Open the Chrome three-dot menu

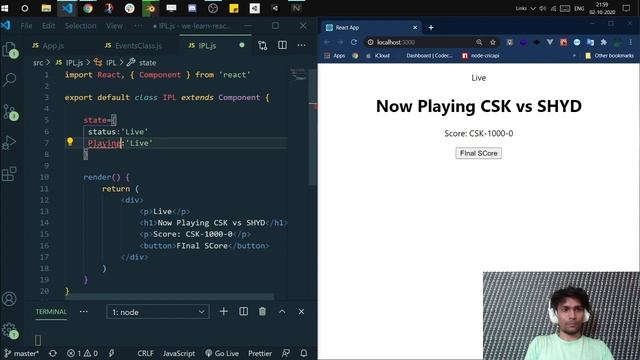coord(631,42)
